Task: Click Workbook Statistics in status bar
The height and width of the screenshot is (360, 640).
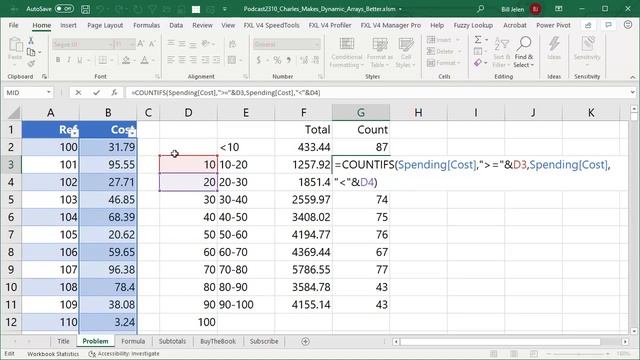Action: coord(53,354)
